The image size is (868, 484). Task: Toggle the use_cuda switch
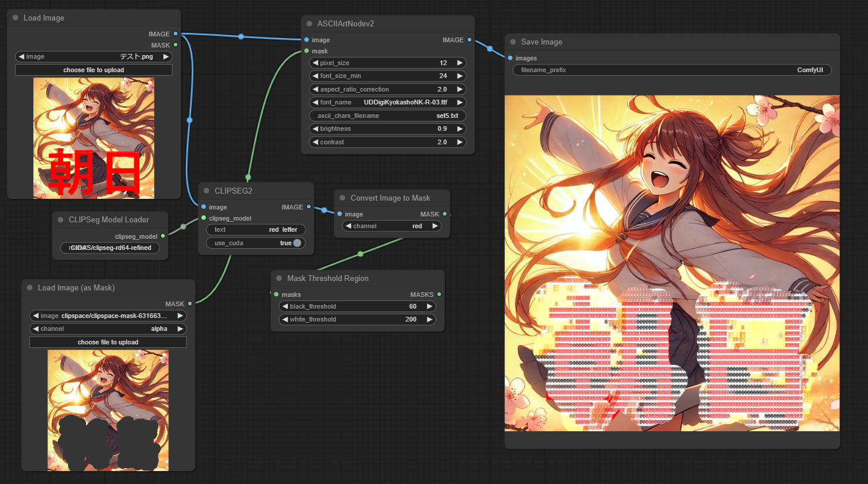tap(297, 243)
